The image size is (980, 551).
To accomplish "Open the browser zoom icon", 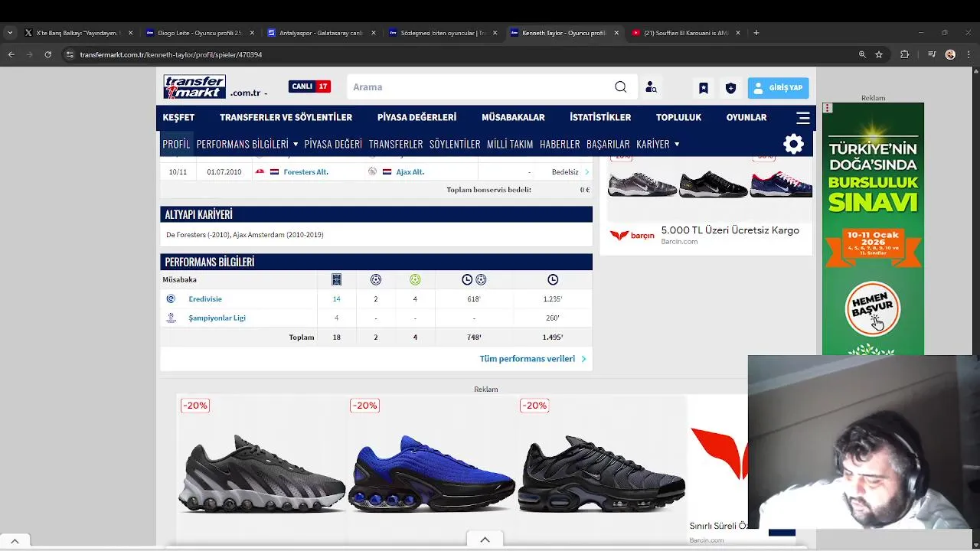I will (862, 54).
